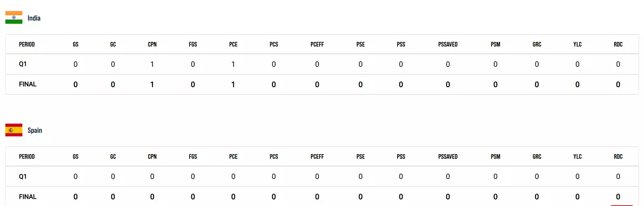Screen dimensions: 644x206
Task: Select the FINAL row label in Spain table
Action: tap(28, 197)
